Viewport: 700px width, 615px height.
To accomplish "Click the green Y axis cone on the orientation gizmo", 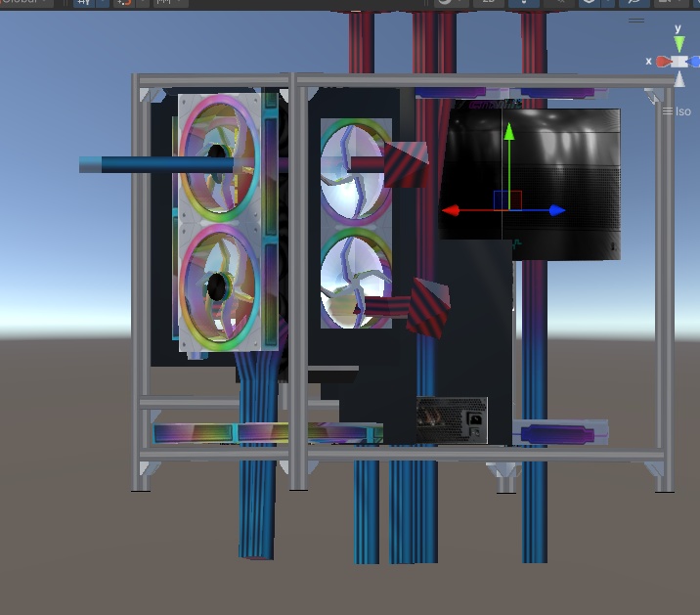I will click(679, 44).
